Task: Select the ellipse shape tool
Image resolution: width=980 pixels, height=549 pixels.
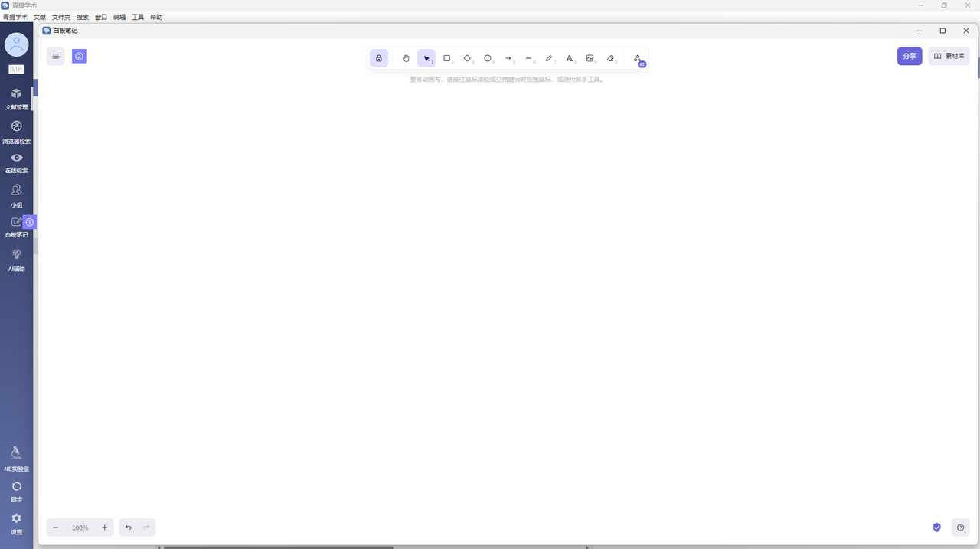Action: coord(488,58)
